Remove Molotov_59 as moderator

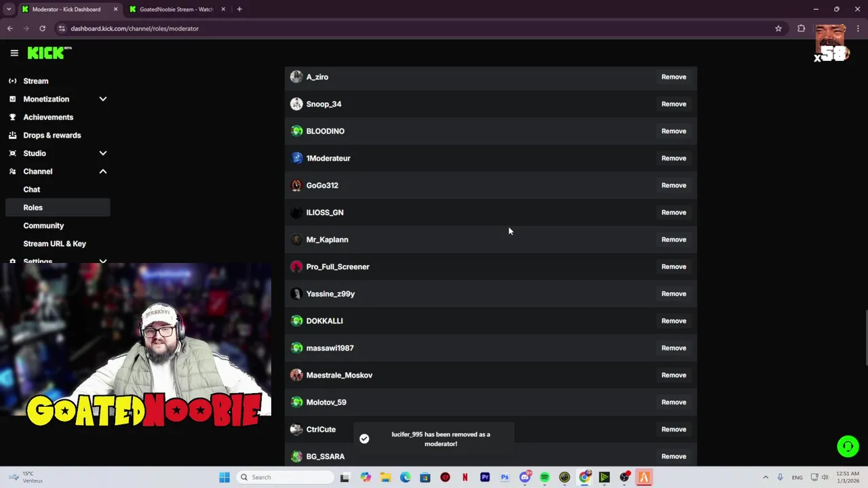tap(673, 402)
